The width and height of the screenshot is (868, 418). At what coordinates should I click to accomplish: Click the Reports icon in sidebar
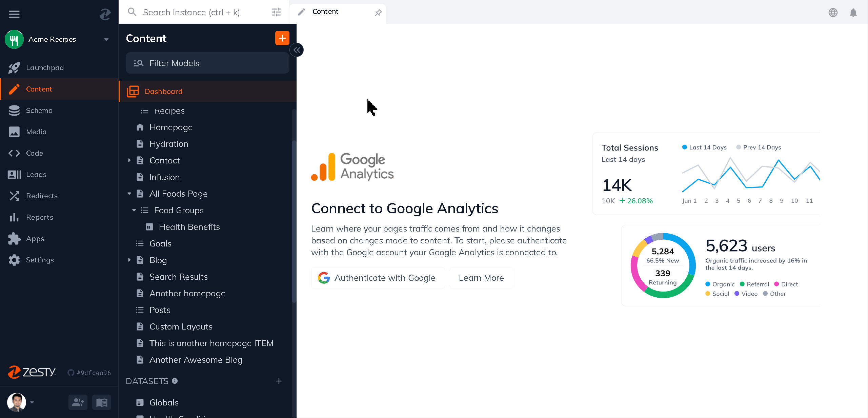[x=14, y=217]
